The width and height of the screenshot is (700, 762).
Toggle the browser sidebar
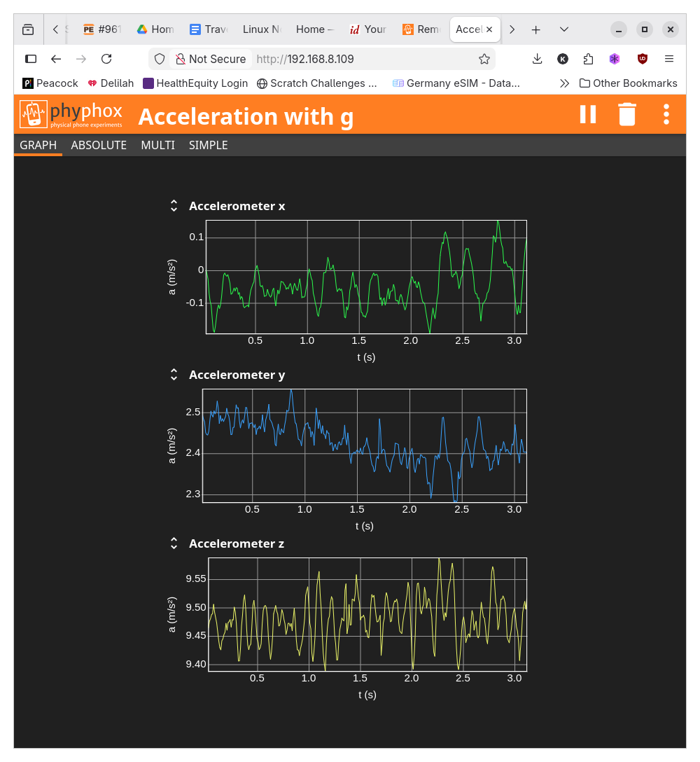31,59
